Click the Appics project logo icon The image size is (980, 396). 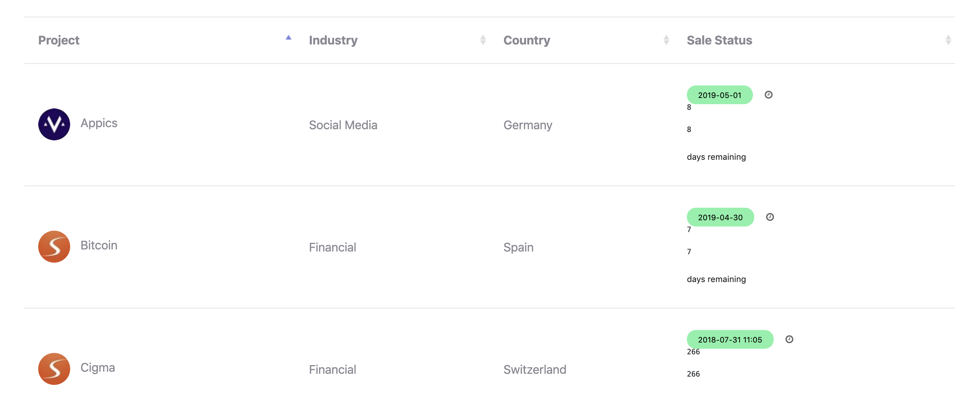[54, 124]
